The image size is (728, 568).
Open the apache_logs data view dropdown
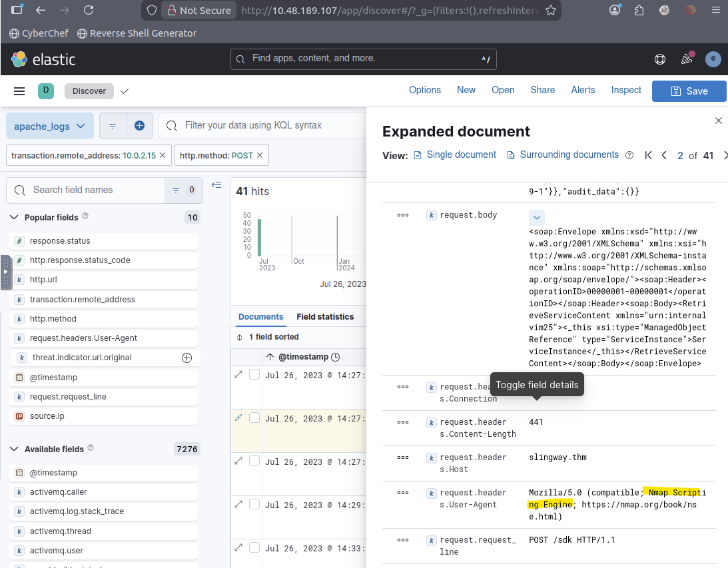tap(50, 126)
